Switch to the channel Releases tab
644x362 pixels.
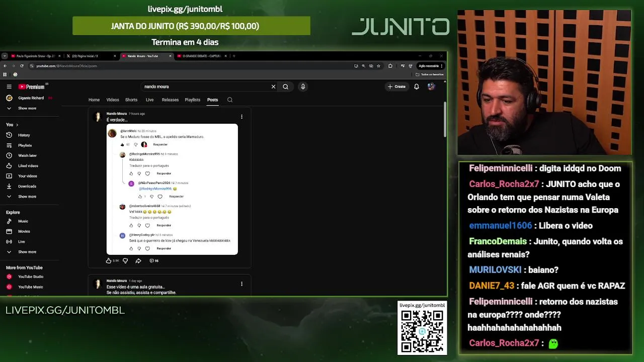tap(170, 100)
